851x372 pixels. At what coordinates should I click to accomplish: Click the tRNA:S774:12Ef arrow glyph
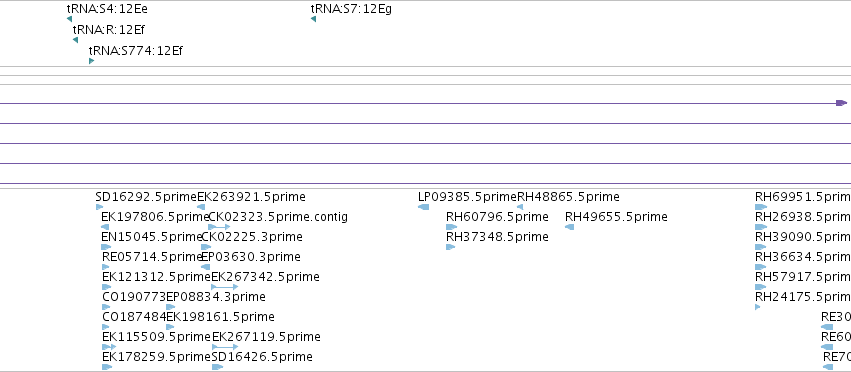point(91,61)
